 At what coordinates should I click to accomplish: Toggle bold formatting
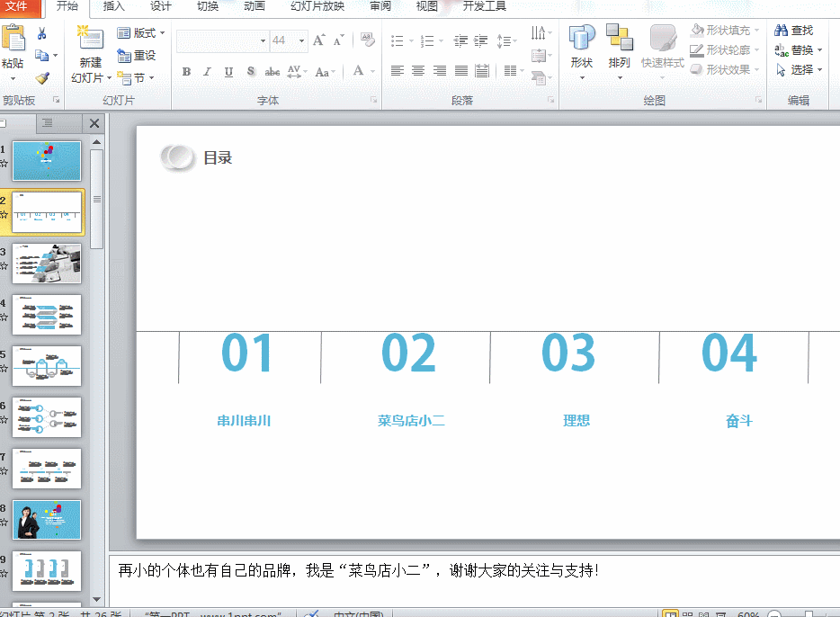point(186,71)
